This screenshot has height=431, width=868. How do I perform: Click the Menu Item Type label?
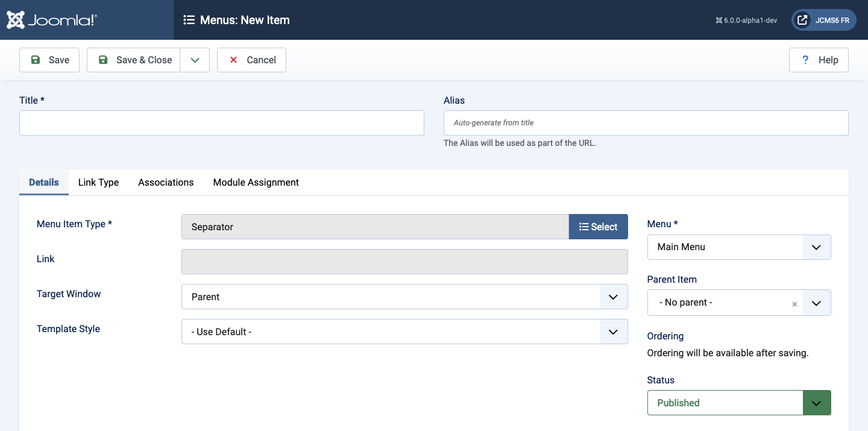tap(75, 224)
